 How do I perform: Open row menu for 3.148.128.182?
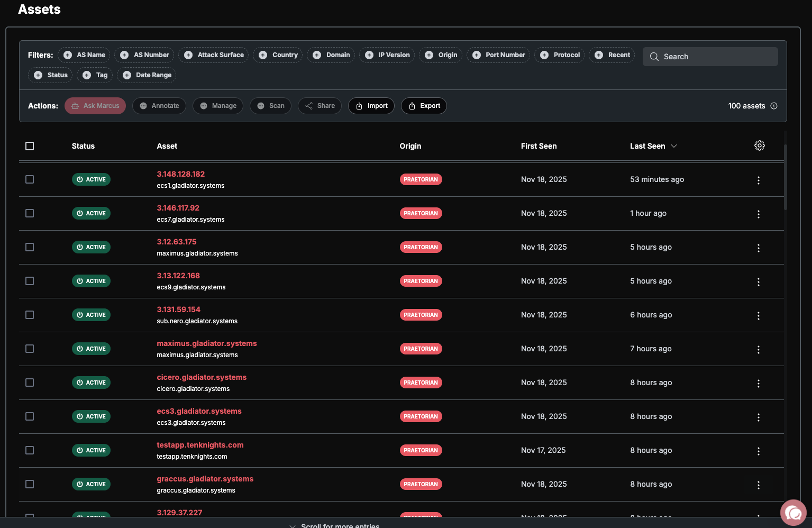pos(758,180)
